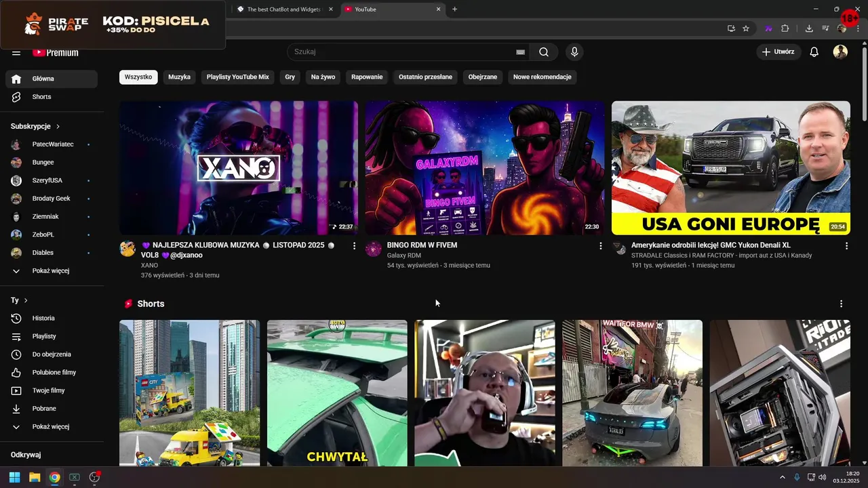Screen dimensions: 868x488
Task: Open the Brodaty Geek subscription
Action: click(x=52, y=199)
